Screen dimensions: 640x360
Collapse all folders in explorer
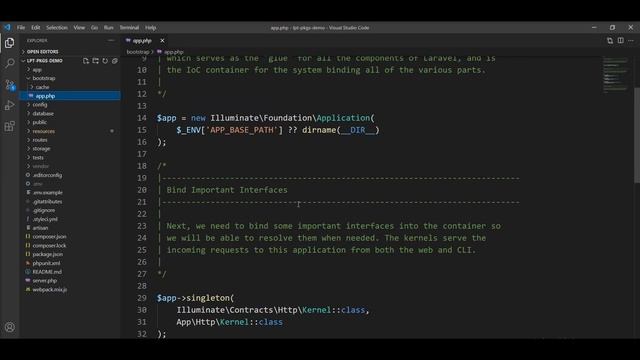[x=115, y=61]
